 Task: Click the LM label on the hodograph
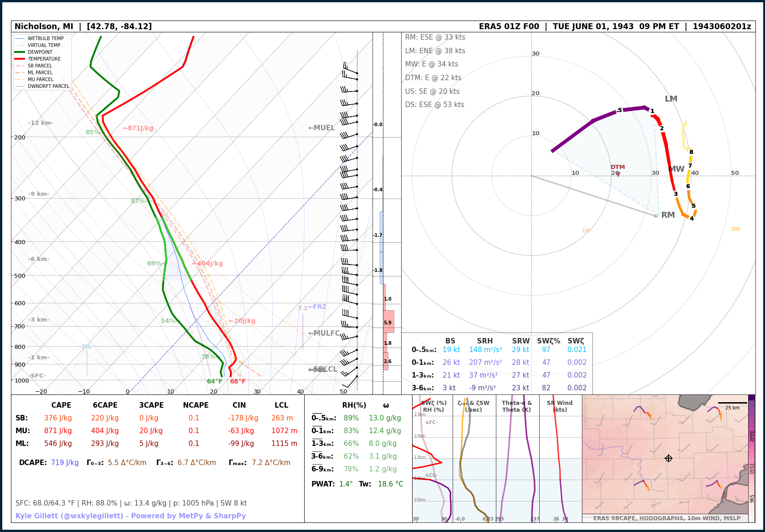671,99
